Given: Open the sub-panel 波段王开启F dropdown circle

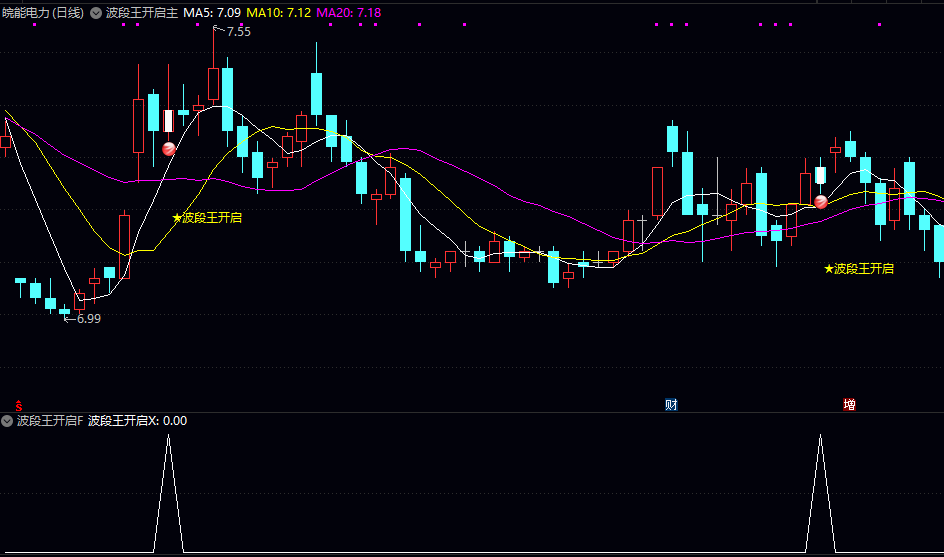Looking at the screenshot, I should pos(7,421).
